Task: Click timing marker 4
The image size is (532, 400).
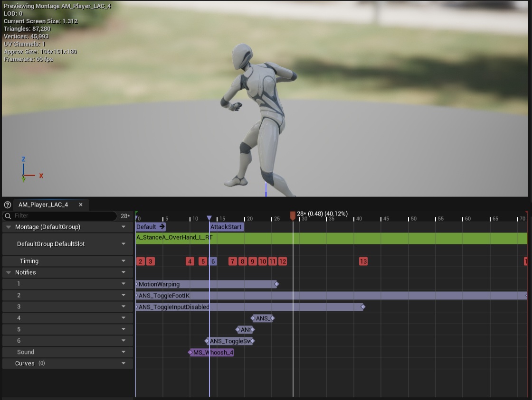Action: tap(190, 261)
